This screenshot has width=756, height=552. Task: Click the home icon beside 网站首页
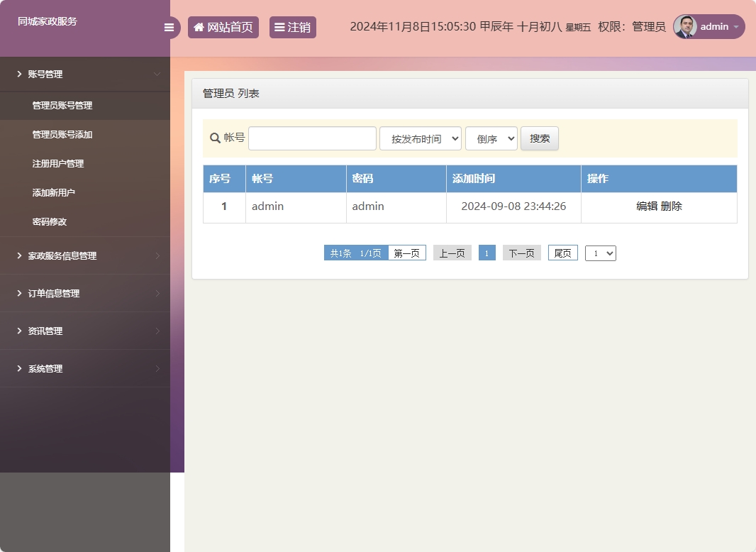tap(198, 27)
